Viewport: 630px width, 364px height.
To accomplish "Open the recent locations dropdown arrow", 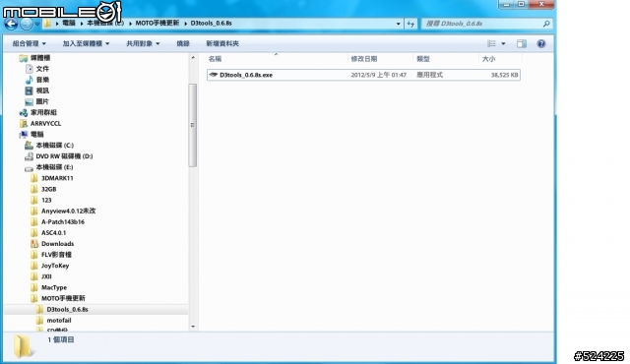I will [37, 24].
